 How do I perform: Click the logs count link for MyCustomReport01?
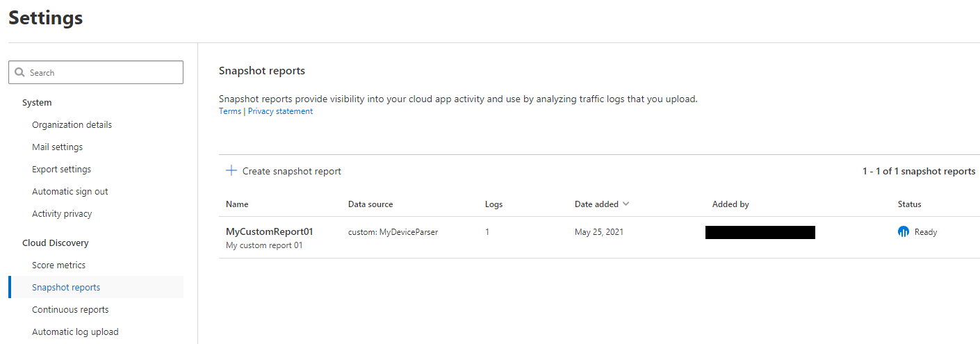coord(487,232)
